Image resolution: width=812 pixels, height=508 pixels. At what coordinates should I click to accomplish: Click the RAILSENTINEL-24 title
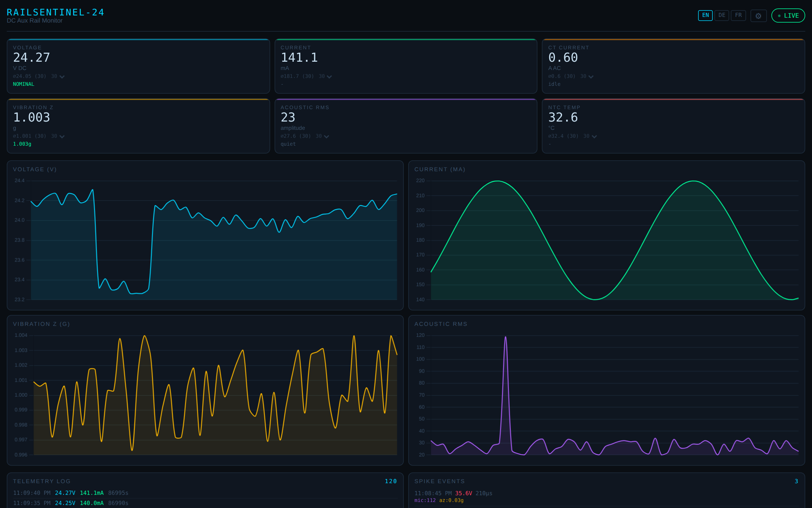coord(55,12)
